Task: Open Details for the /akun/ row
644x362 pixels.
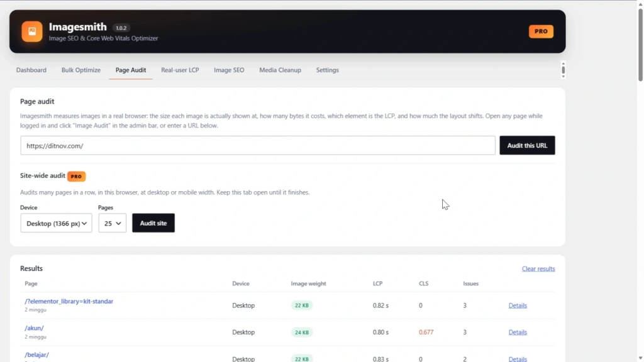Action: 518,332
